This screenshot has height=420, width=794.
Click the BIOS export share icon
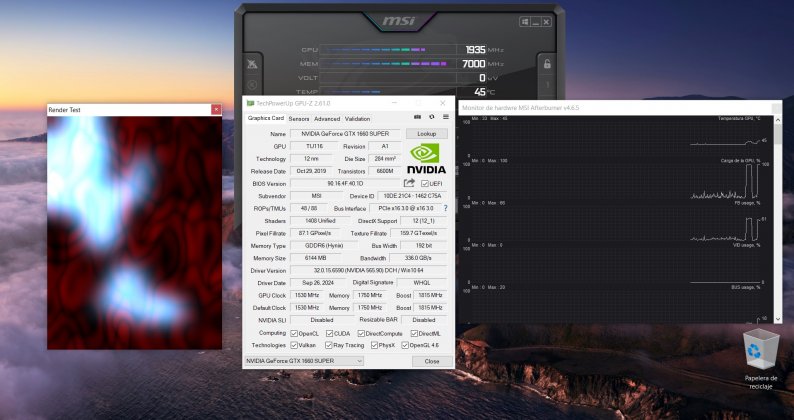click(409, 183)
